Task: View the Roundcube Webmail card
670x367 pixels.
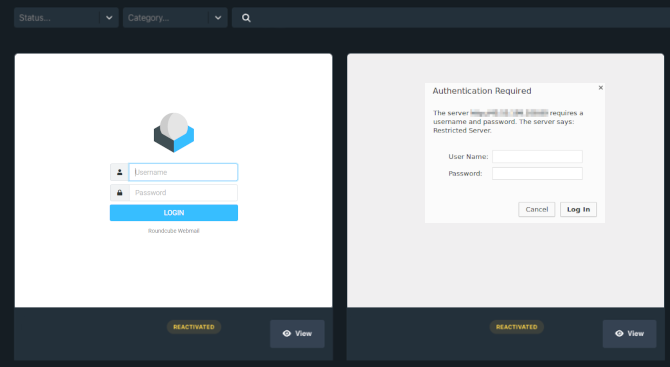Action: point(297,334)
